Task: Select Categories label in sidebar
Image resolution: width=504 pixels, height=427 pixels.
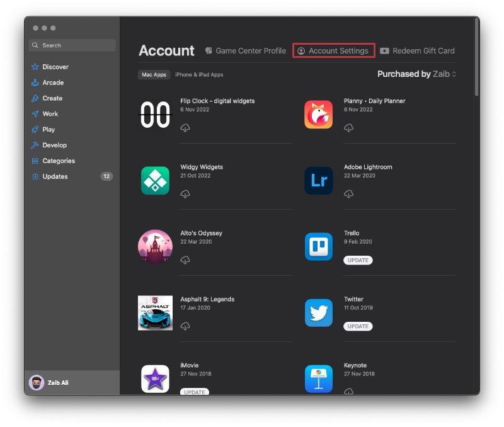Action: pos(59,161)
